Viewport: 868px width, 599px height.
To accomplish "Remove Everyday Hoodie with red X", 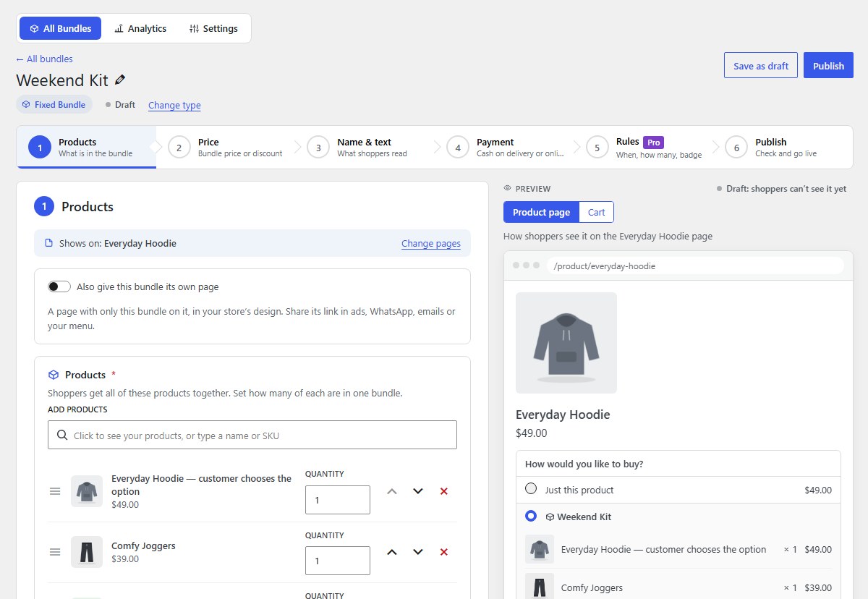I will click(444, 491).
